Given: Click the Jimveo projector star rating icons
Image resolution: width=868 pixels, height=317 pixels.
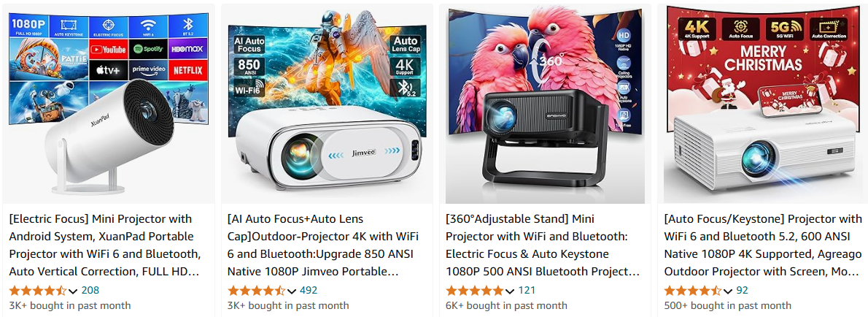Looking at the screenshot, I should [256, 290].
